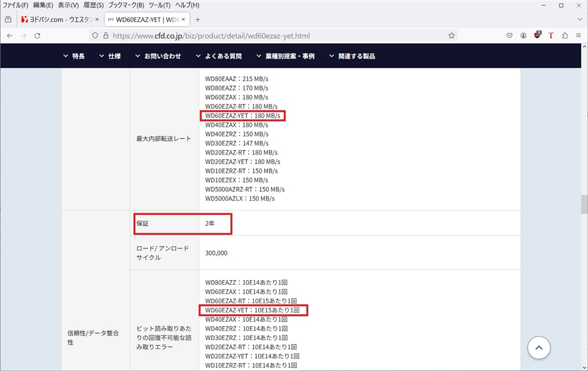Viewport: 588px width, 371px height.
Task: Select the WD60EZAZ-YET tab
Action: (147, 20)
